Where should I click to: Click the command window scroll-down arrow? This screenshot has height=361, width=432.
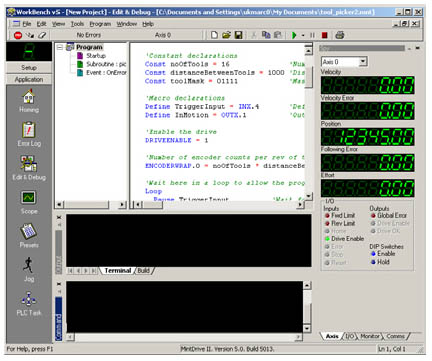click(x=307, y=328)
